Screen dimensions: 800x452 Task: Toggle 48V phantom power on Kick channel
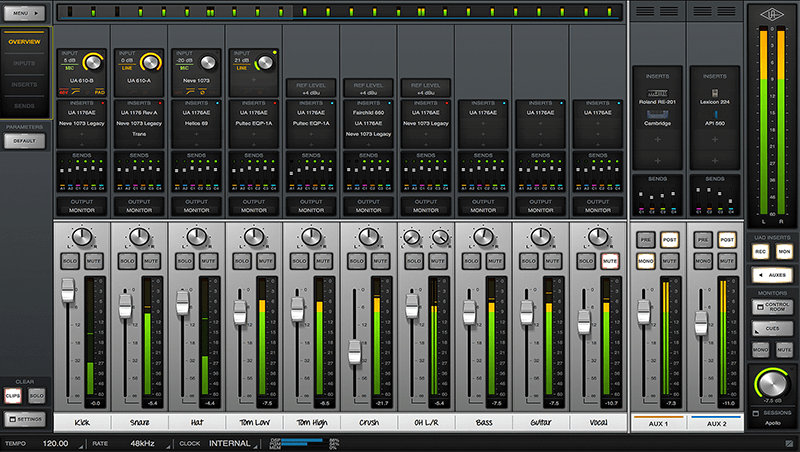(x=64, y=92)
